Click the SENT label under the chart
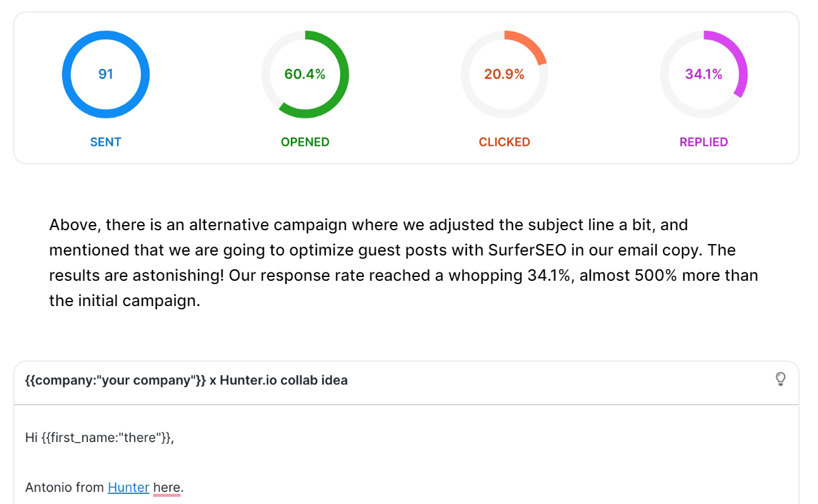Image resolution: width=818 pixels, height=504 pixels. [106, 142]
